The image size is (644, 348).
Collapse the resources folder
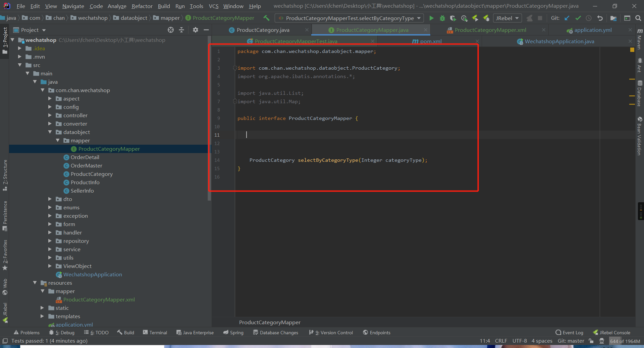35,283
